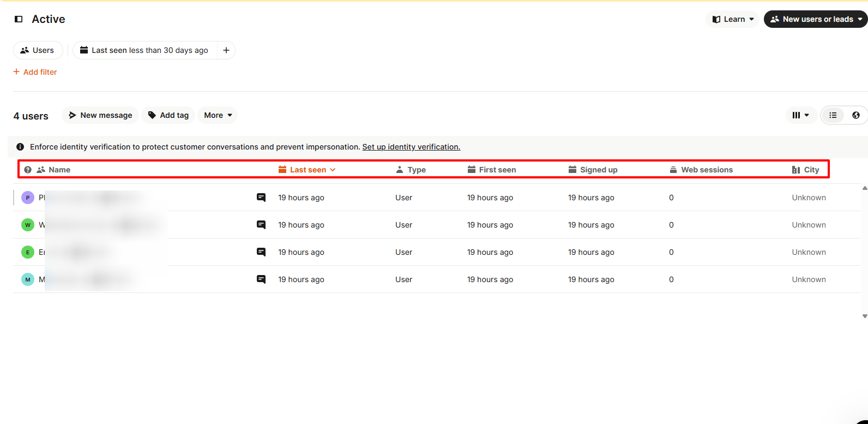Toggle the sidebar panel icon beside Active
Screen dimensions: 868x424
(x=19, y=19)
